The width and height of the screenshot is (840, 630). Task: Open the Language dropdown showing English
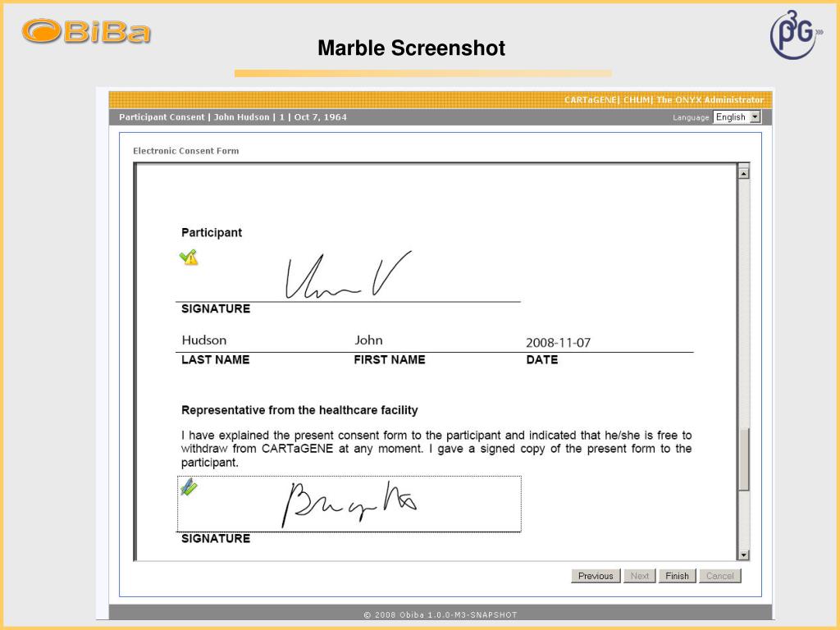pos(737,116)
